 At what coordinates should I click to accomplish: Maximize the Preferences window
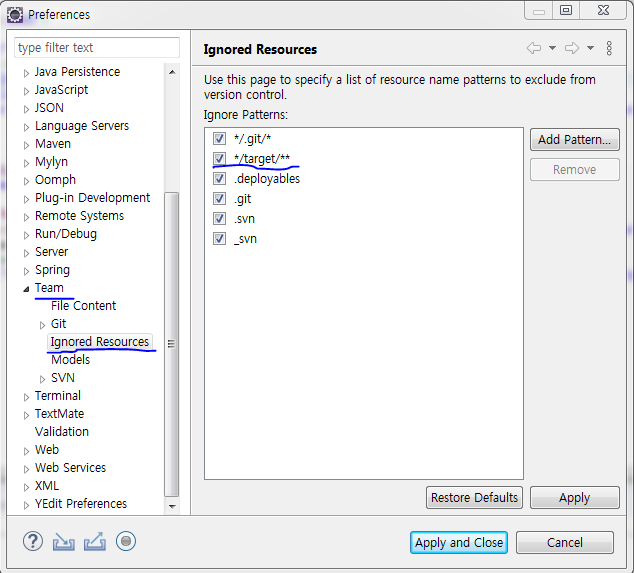[x=566, y=10]
